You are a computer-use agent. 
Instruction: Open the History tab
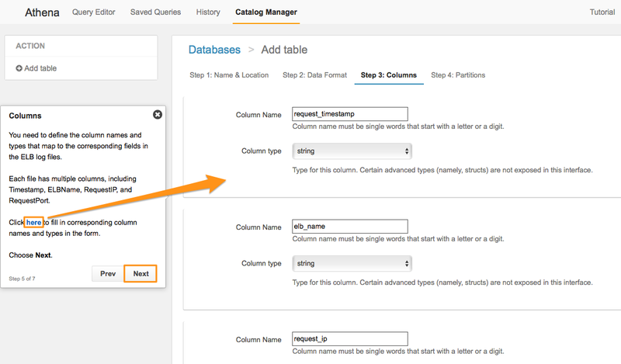208,12
